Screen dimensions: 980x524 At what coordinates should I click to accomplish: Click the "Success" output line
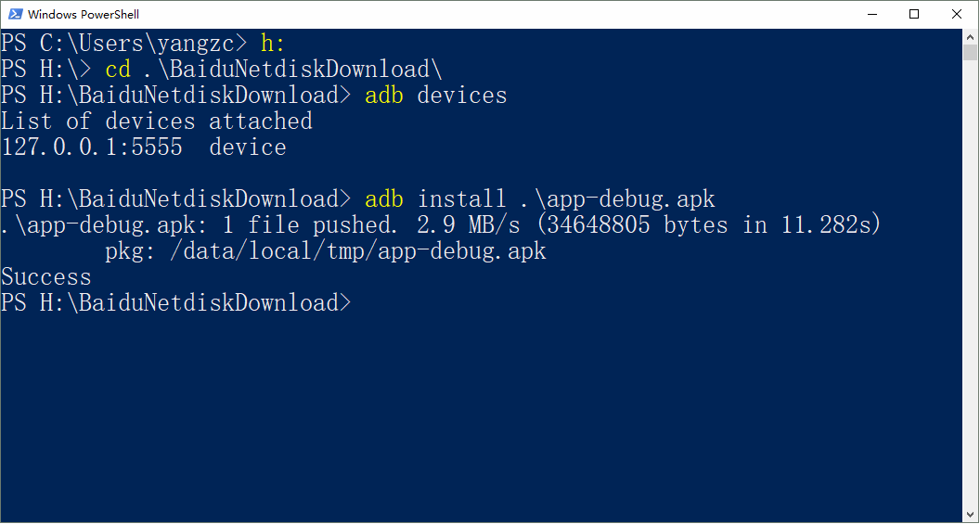46,277
